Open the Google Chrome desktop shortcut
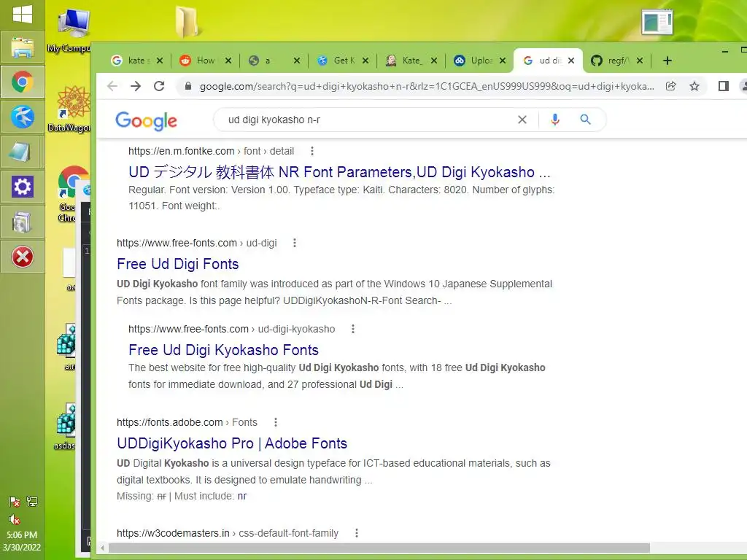This screenshot has height=560, width=747. tap(72, 194)
